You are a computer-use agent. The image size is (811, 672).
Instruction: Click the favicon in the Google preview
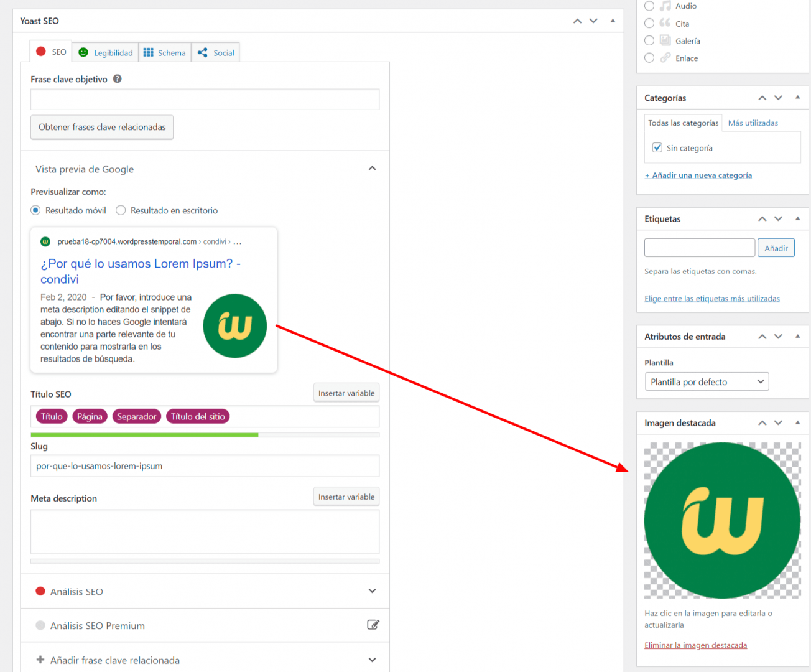(x=45, y=241)
